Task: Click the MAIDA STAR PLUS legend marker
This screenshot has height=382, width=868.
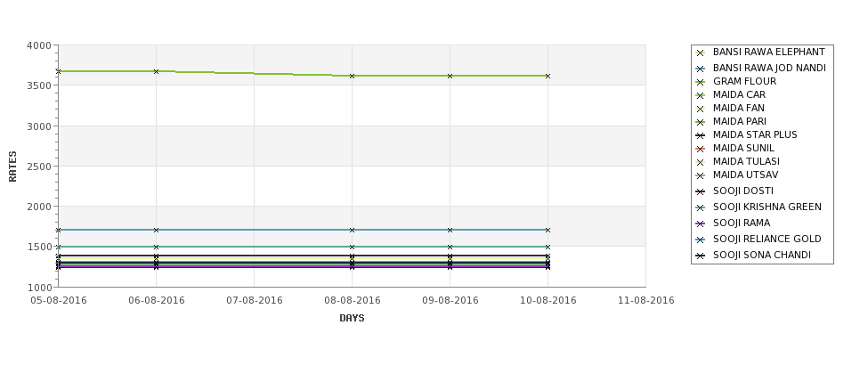Action: pyautogui.click(x=700, y=135)
